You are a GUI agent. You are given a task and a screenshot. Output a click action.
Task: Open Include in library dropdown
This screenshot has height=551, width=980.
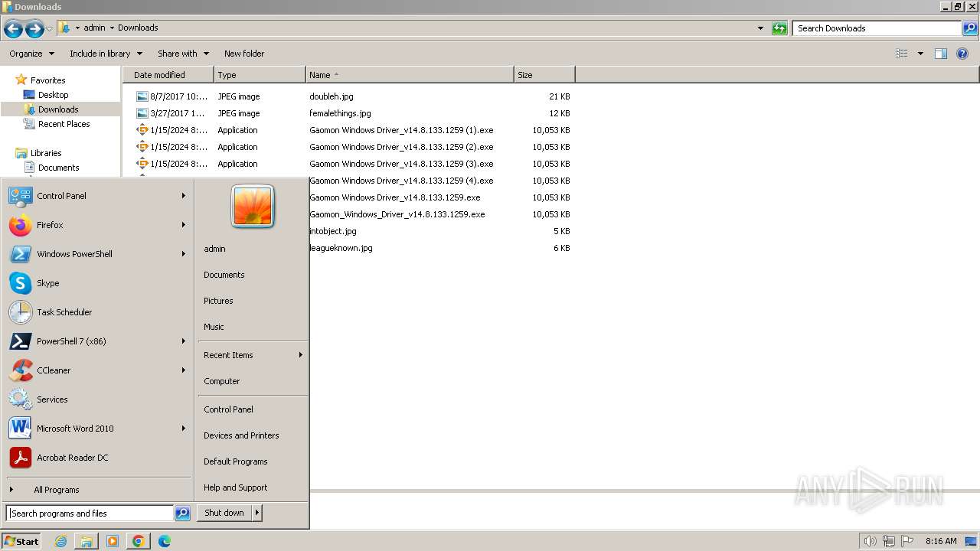pyautogui.click(x=106, y=54)
